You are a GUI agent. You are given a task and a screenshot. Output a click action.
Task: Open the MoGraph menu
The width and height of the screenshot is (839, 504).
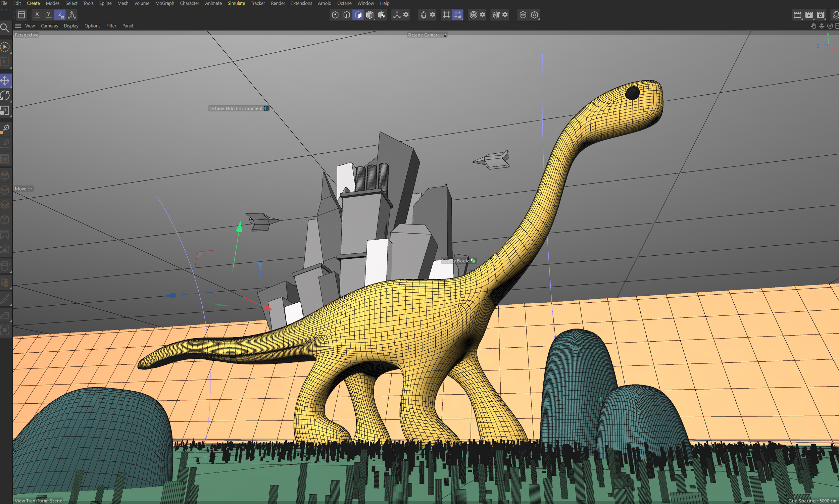[164, 3]
